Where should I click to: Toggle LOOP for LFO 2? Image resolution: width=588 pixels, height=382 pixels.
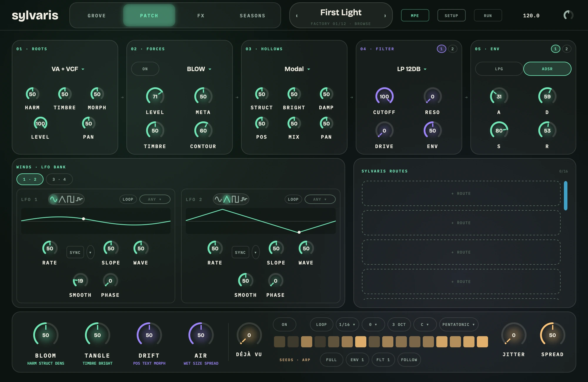[293, 199]
